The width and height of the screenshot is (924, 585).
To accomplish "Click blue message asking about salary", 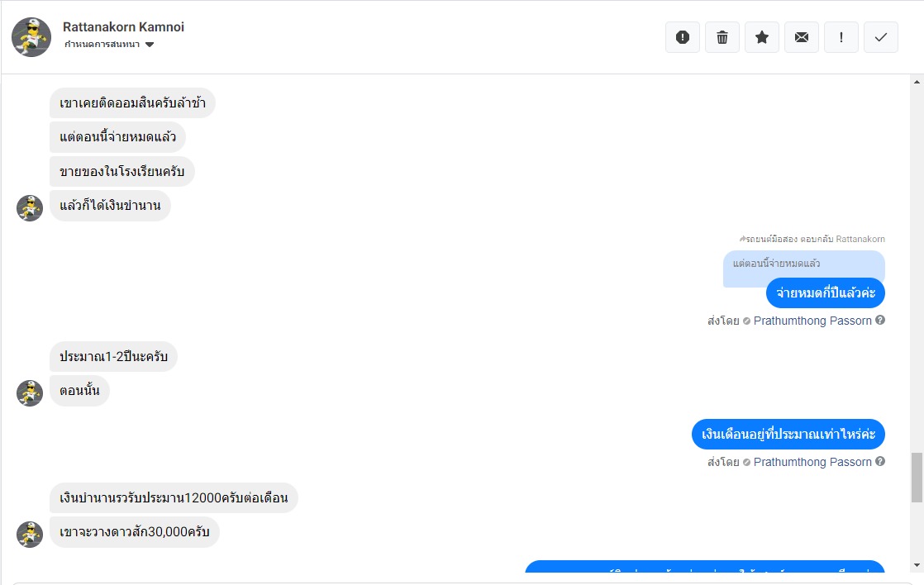I will (x=788, y=434).
